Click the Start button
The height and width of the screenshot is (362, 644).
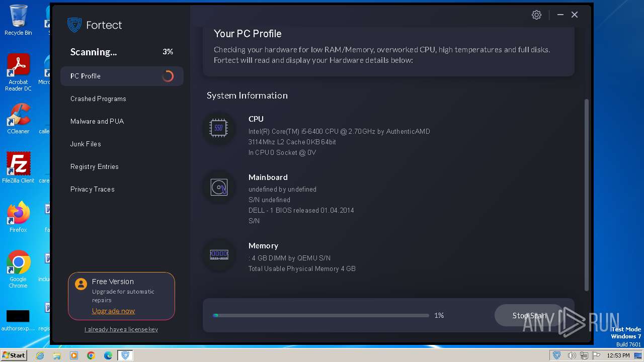pos(14,355)
